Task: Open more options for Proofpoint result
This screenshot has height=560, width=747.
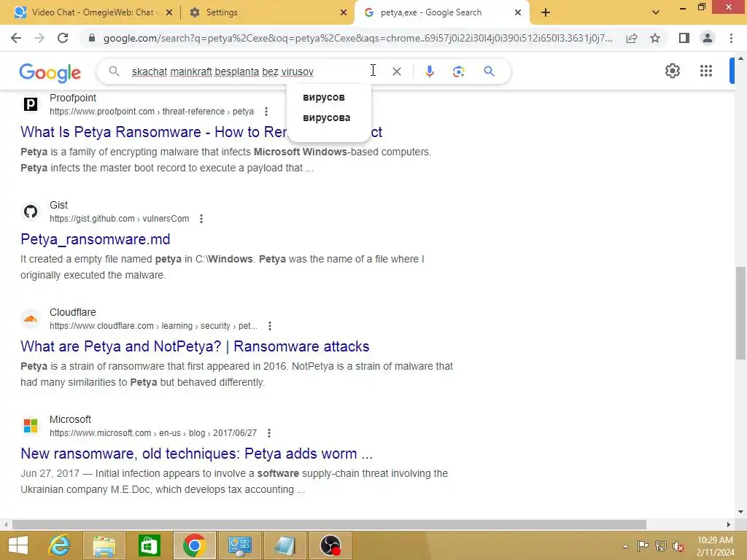Action: coord(266,112)
